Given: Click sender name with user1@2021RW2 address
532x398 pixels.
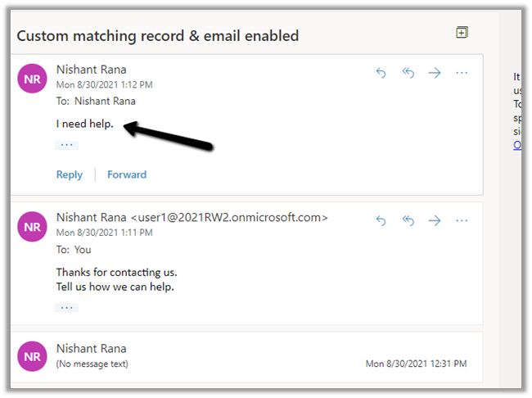Looking at the screenshot, I should [x=192, y=218].
